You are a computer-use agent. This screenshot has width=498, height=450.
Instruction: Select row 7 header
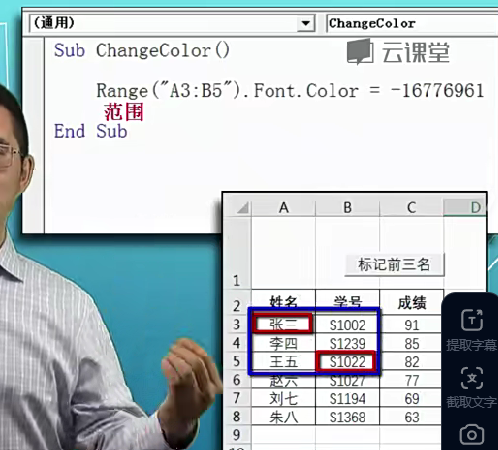point(237,398)
